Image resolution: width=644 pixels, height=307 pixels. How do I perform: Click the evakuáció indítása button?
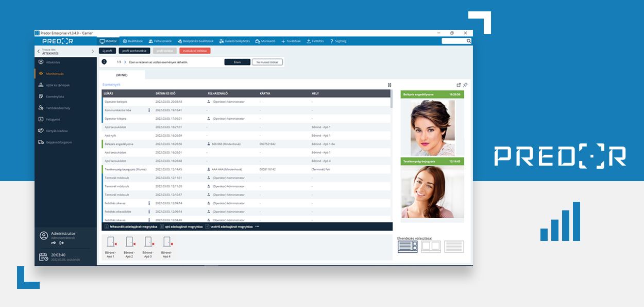[195, 51]
